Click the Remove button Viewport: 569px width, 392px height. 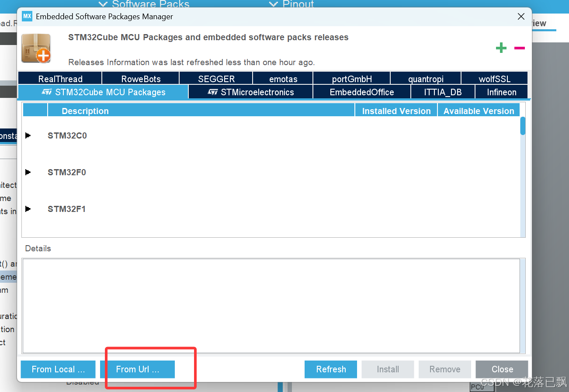pyautogui.click(x=445, y=369)
